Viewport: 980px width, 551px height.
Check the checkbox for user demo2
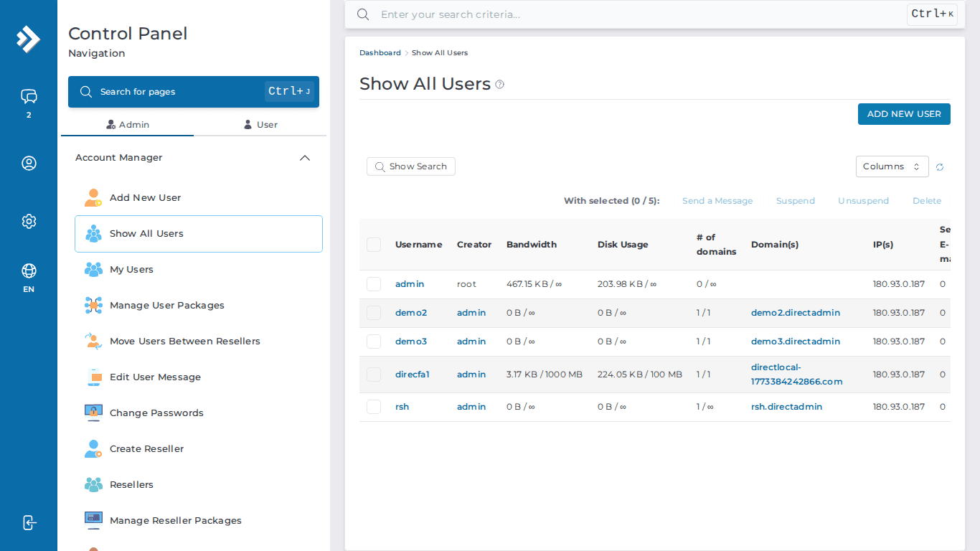[x=373, y=313]
